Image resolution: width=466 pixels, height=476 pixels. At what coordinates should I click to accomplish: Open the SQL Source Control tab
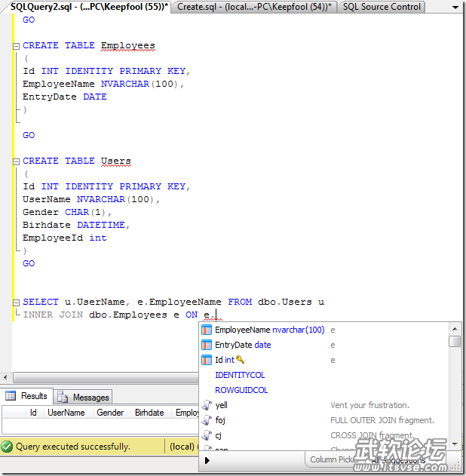tap(381, 7)
